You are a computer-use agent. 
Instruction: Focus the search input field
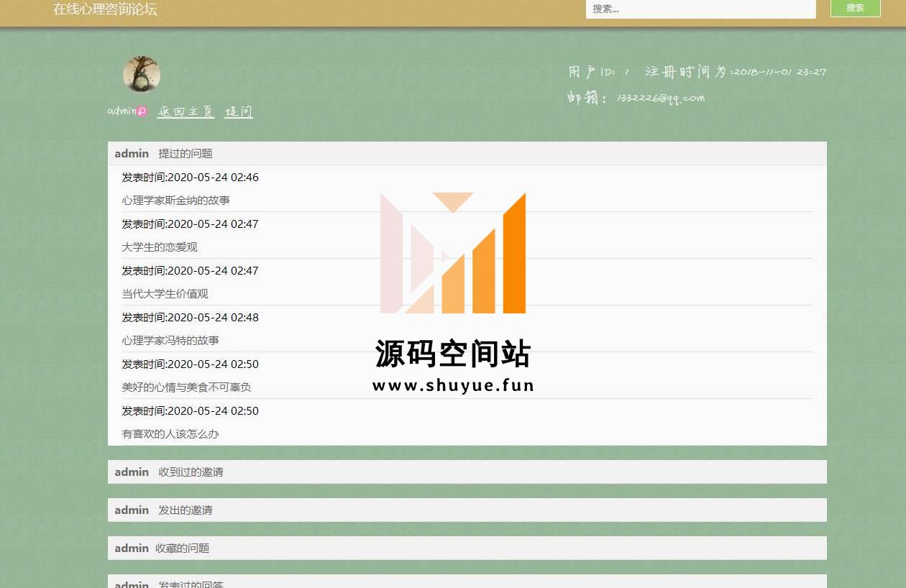coord(701,9)
